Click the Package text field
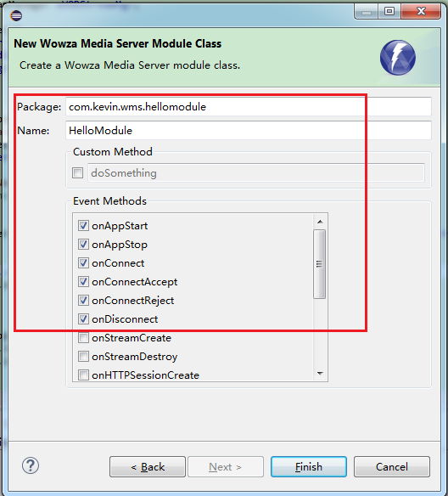Viewport: 448px width, 496px height. click(x=249, y=107)
